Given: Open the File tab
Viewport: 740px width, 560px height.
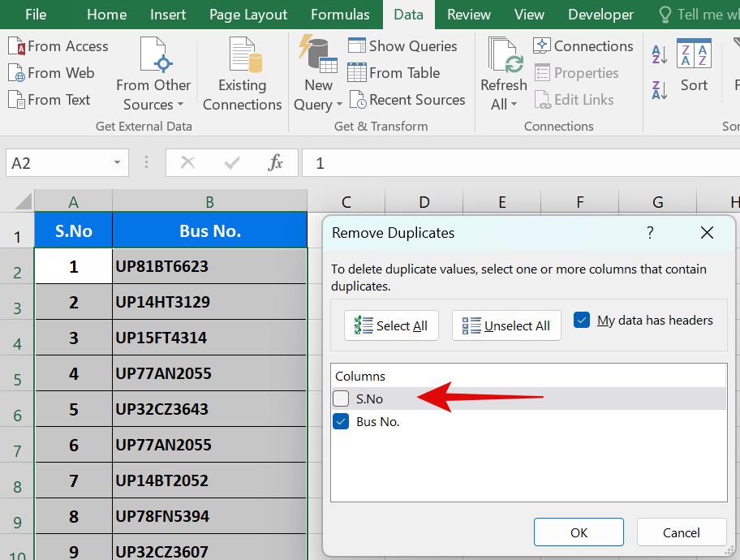Looking at the screenshot, I should [36, 15].
